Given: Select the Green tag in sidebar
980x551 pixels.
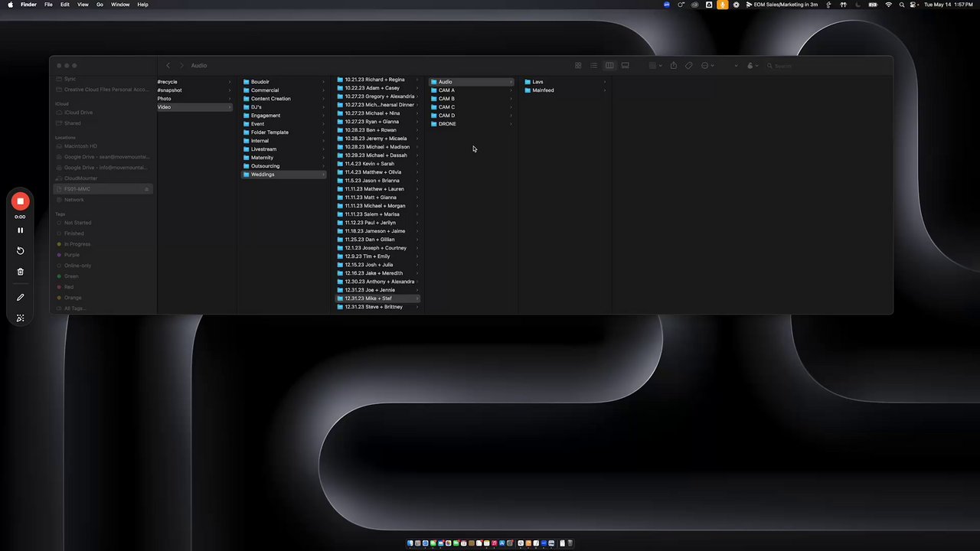Looking at the screenshot, I should [71, 276].
